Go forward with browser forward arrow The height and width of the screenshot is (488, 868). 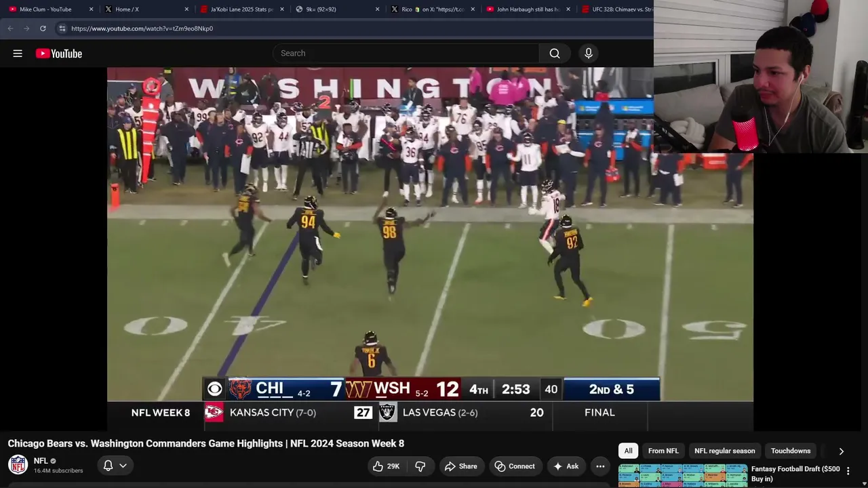click(26, 28)
